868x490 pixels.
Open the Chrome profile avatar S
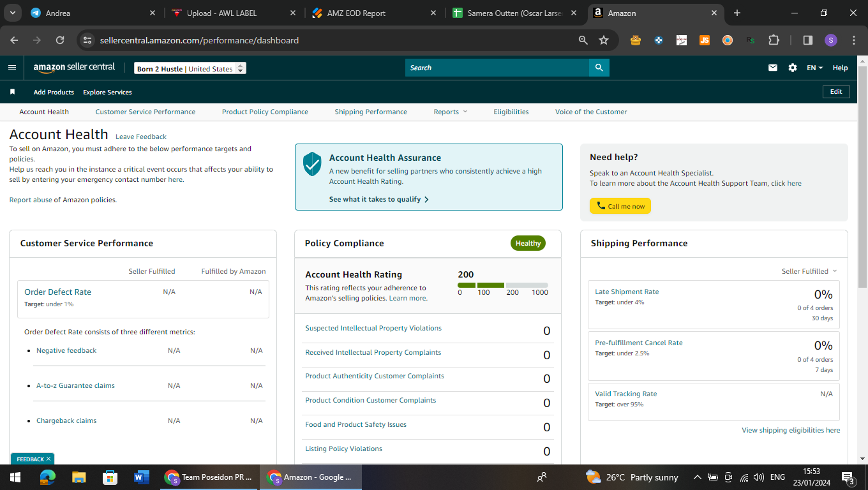point(830,40)
